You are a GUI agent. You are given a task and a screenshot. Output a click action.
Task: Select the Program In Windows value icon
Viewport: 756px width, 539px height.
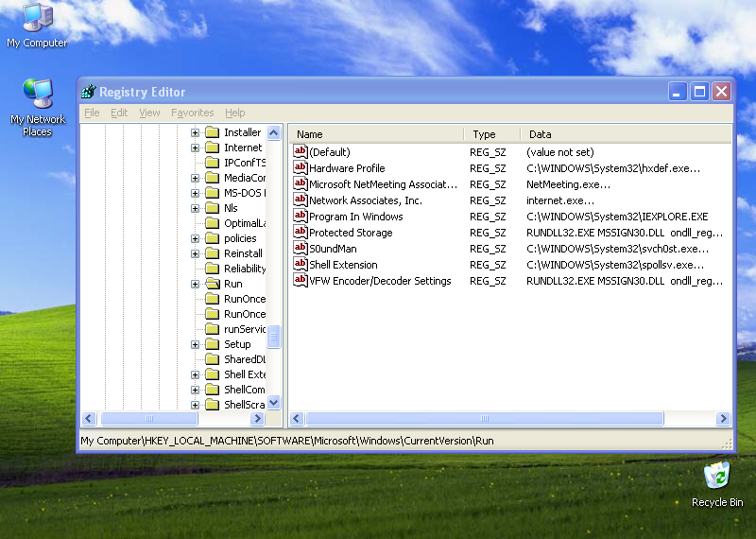[300, 216]
